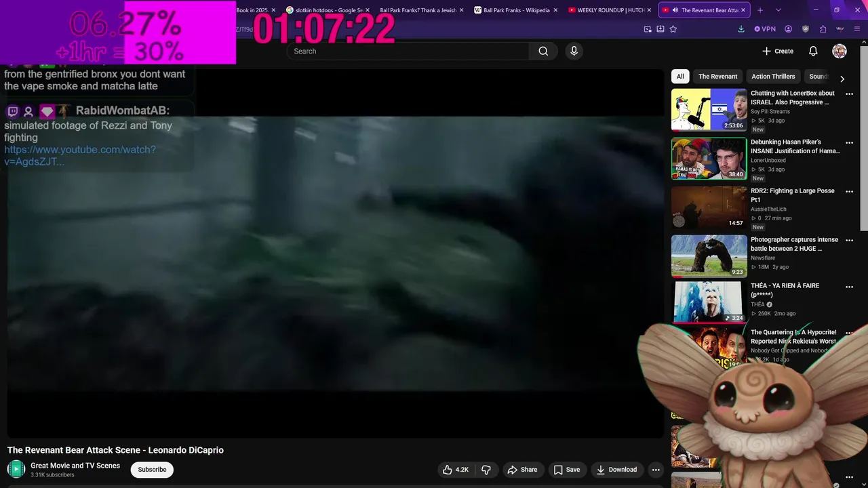Open YouTube notifications bell
The height and width of the screenshot is (488, 868).
pyautogui.click(x=813, y=51)
